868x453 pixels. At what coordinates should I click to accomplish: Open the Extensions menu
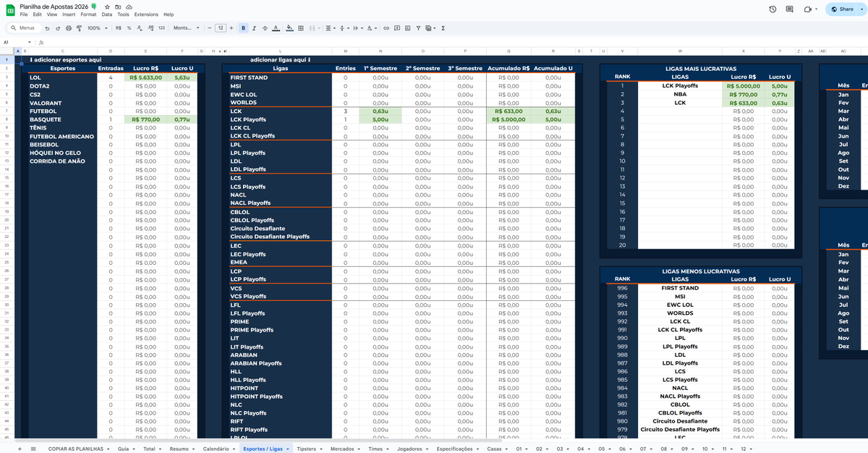click(x=146, y=14)
